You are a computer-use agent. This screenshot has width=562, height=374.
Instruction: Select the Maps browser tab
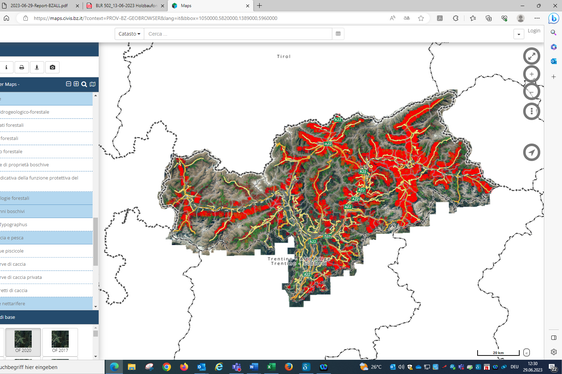pos(211,6)
